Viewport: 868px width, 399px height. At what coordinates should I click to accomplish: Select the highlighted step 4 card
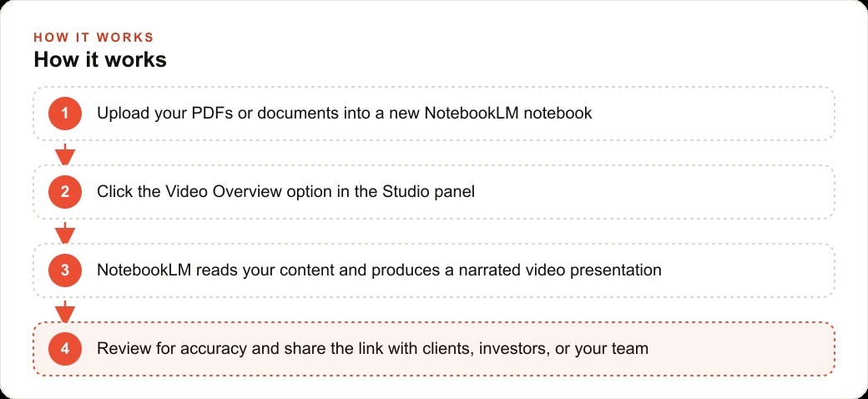[x=434, y=349]
